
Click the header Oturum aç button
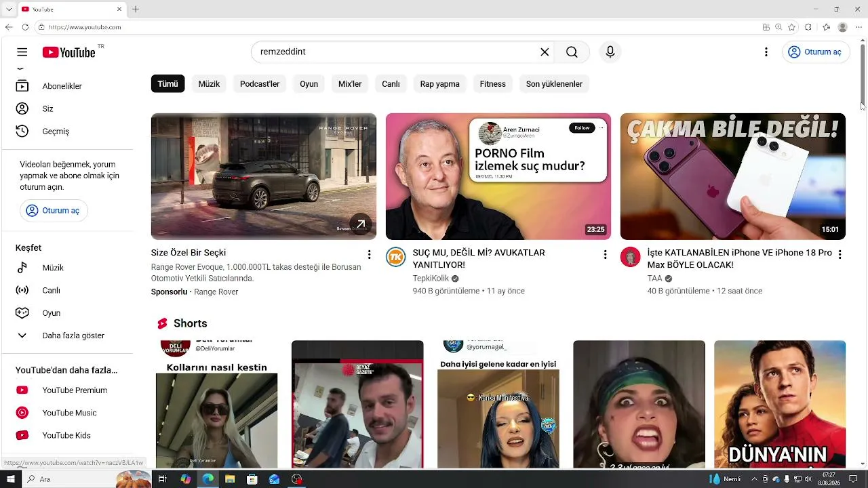pyautogui.click(x=816, y=52)
